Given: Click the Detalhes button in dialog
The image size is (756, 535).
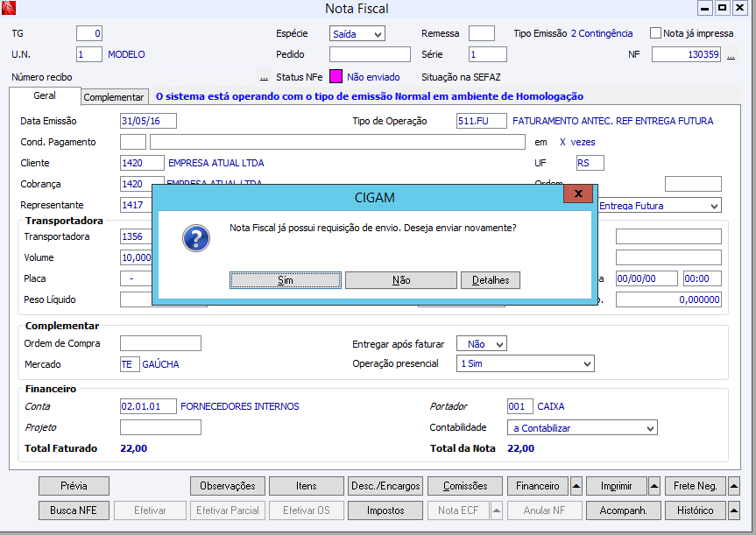Looking at the screenshot, I should (x=491, y=280).
